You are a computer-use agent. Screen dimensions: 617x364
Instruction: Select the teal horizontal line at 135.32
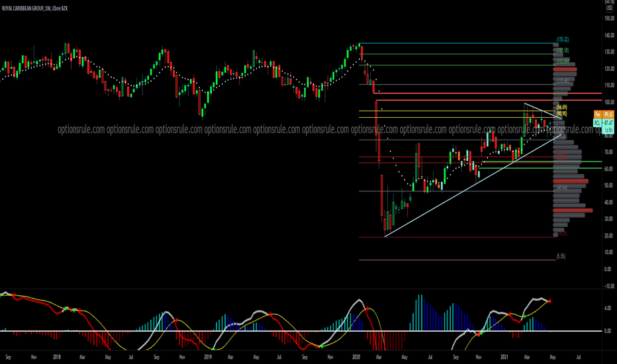(457, 43)
